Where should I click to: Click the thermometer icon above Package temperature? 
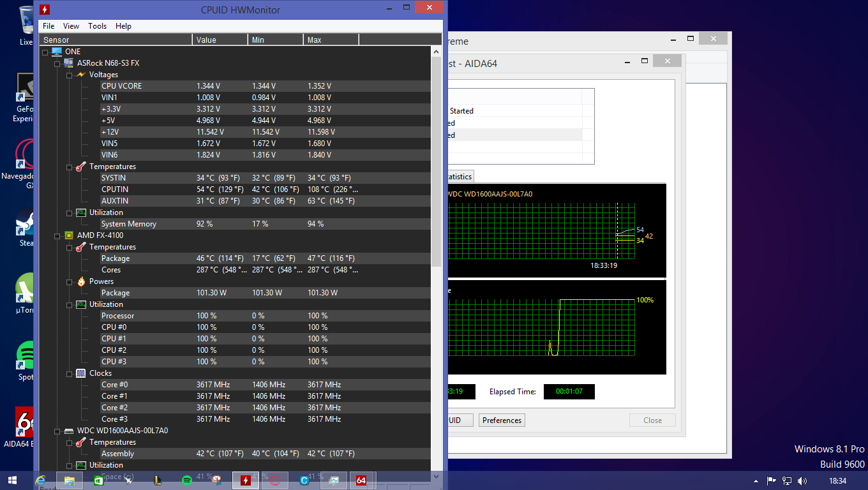tap(80, 247)
